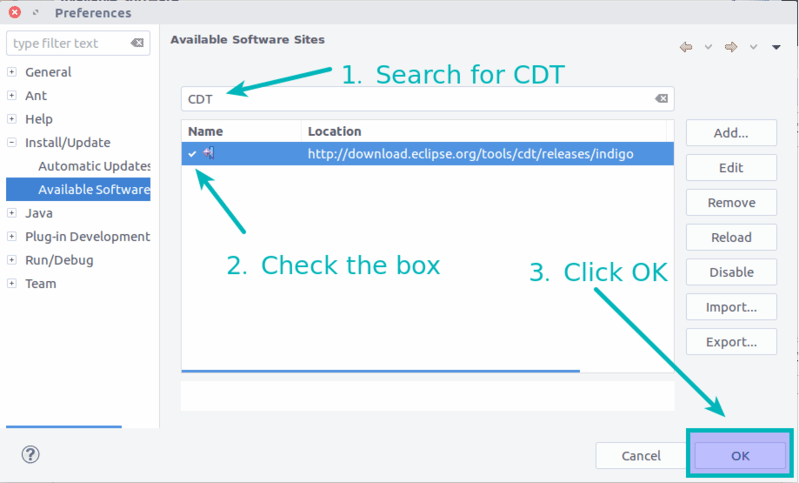Close the Preferences window

tap(15, 13)
